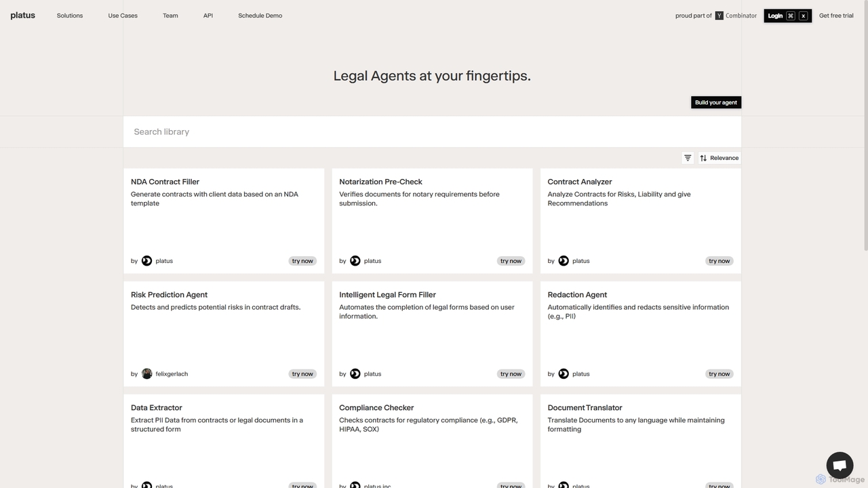
Task: Click the Build your agent button
Action: click(716, 102)
